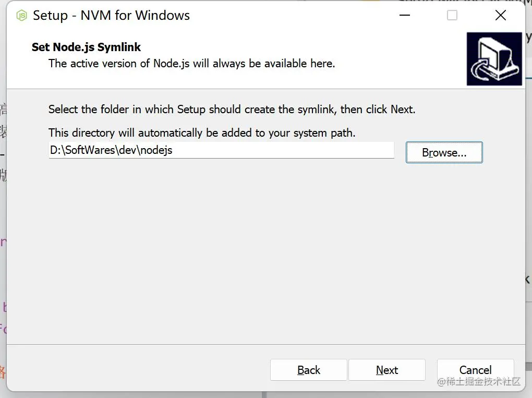
Task: Cancel the NVM installation
Action: [x=475, y=370]
